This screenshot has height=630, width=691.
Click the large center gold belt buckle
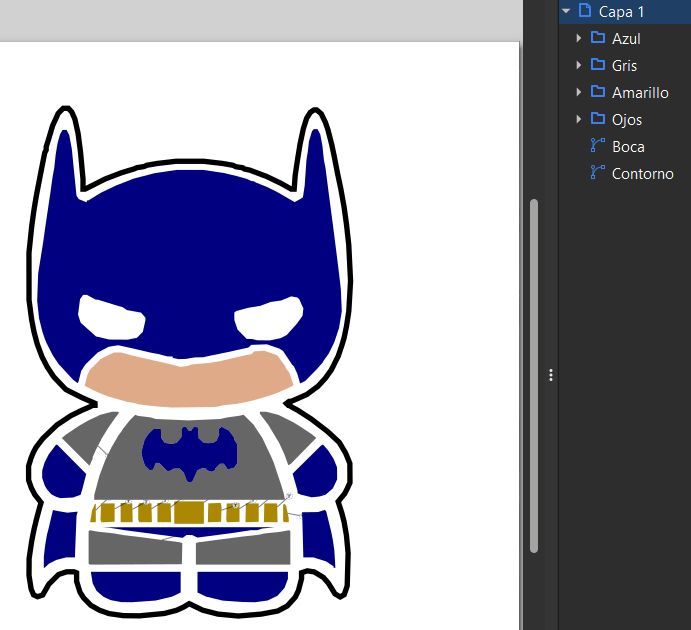tap(189, 512)
